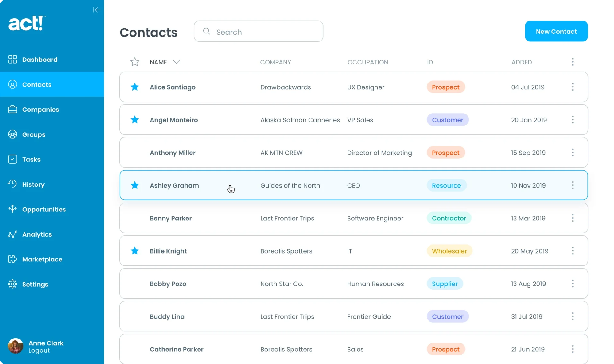Screen dimensions: 614x364
Task: Star Anthony Miller as favorite
Action: click(x=134, y=153)
